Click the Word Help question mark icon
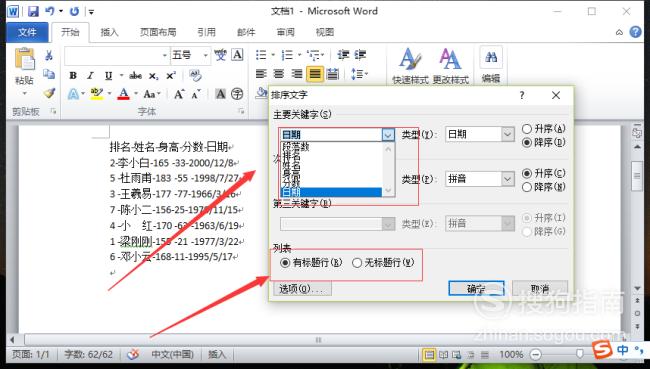 [x=635, y=32]
